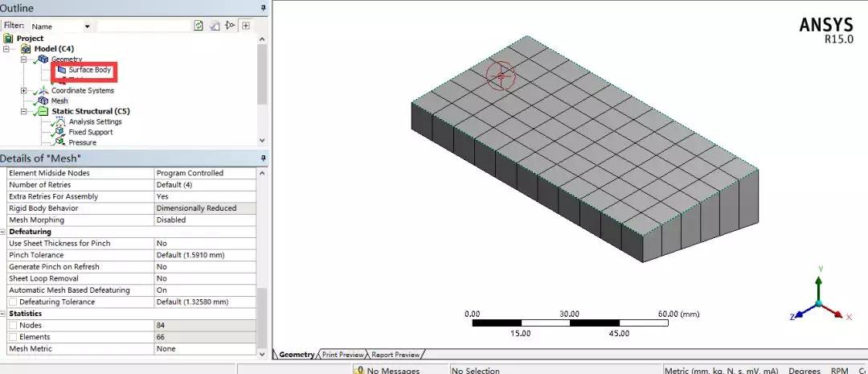Open the Filter Name dropdown

[x=87, y=27]
